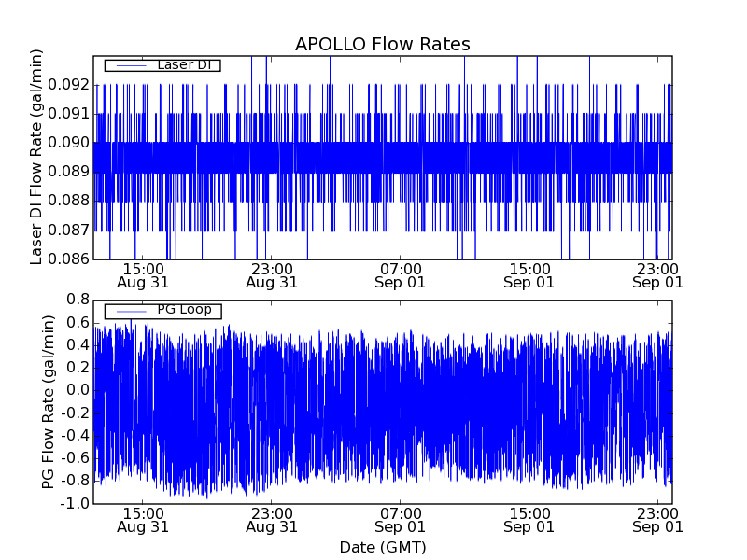Click the 0.4 tick label on PG chart
The width and height of the screenshot is (747, 560).
coord(78,344)
